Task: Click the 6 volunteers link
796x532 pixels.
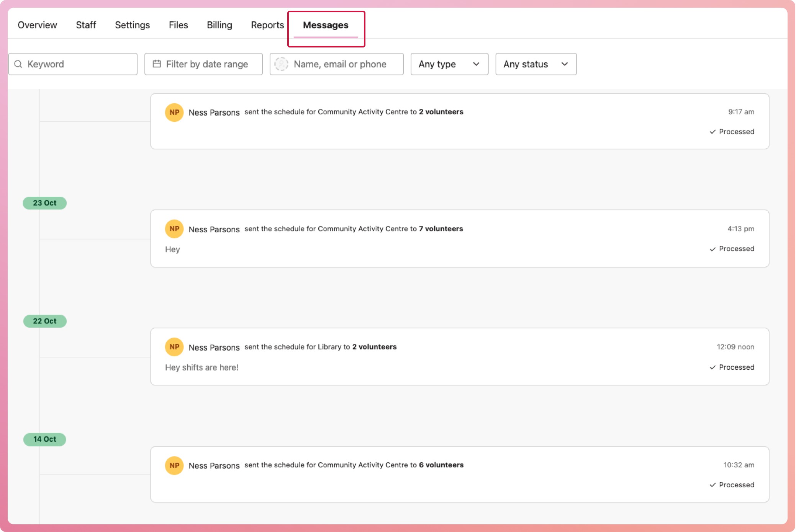Action: point(441,465)
